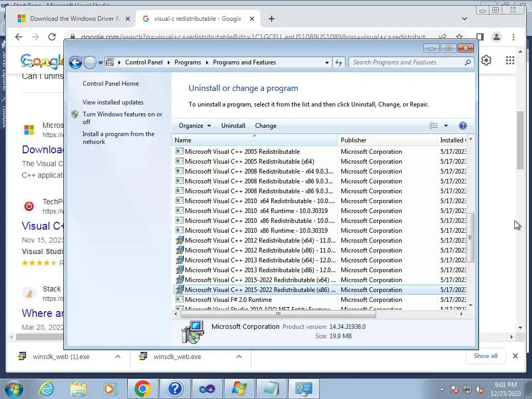Click the program list's vertical scrollbar thumb
Viewport: 532px width, 399px height.
(470, 237)
